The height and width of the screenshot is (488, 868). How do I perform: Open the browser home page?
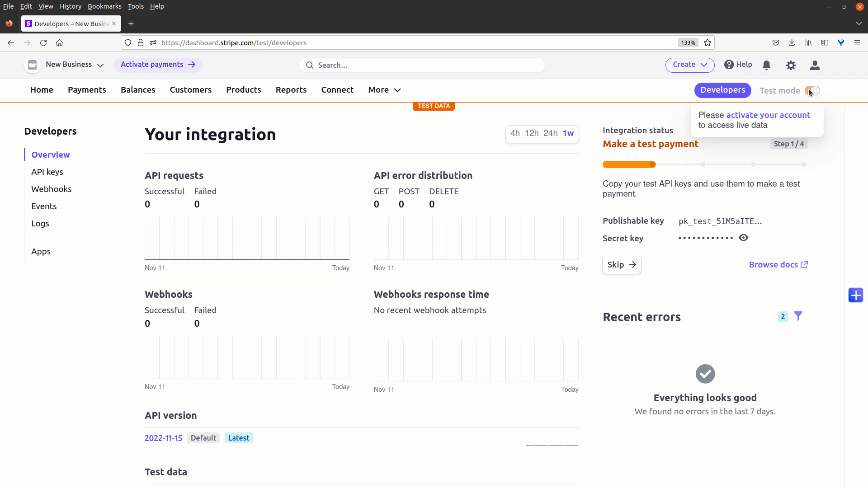(59, 42)
